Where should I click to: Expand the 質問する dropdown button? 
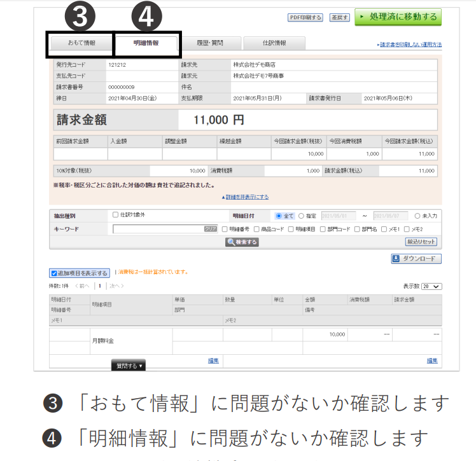[x=129, y=366]
